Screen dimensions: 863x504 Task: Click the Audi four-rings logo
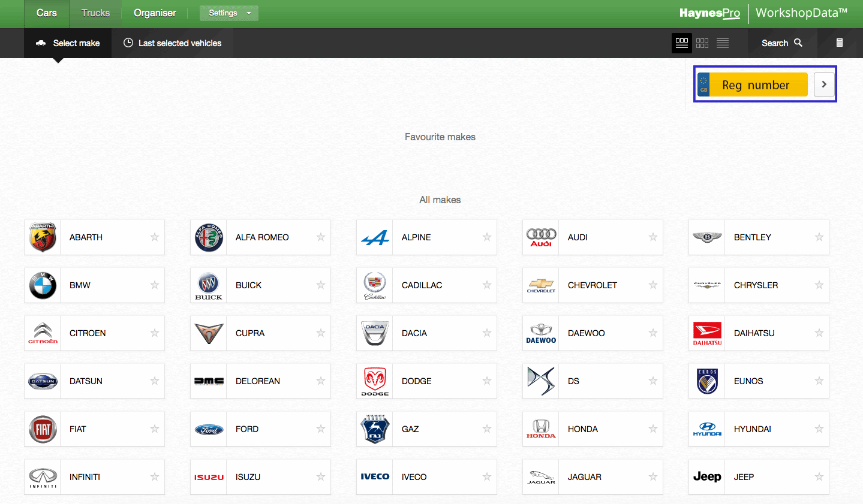pyautogui.click(x=541, y=237)
